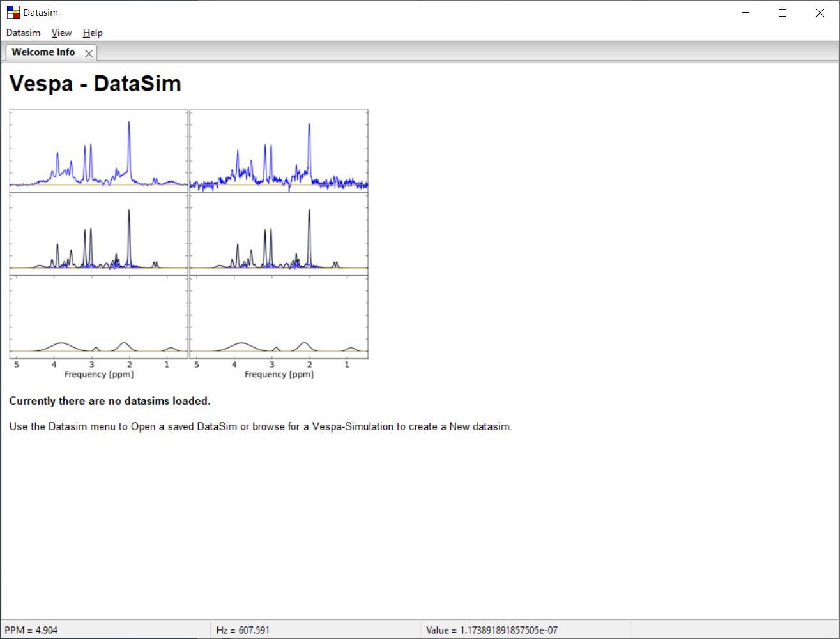Click the PPM readout in status bar
Viewport: 840px width, 639px height.
31,630
